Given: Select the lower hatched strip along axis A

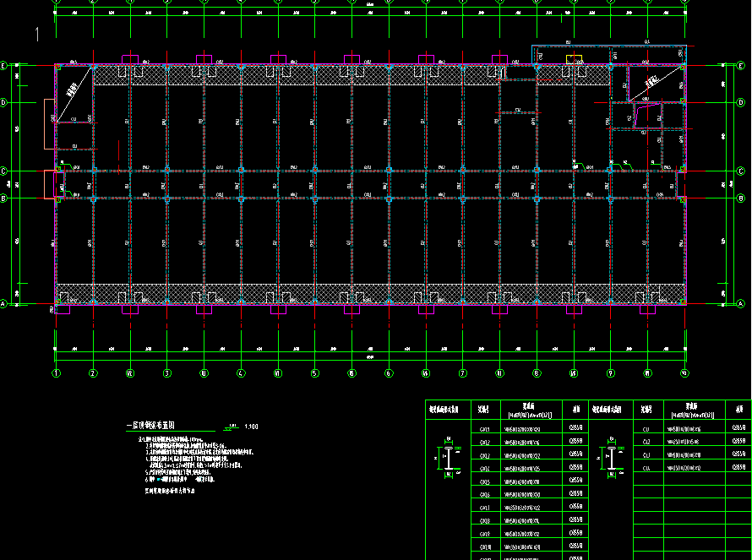Looking at the screenshot, I should [338, 293].
